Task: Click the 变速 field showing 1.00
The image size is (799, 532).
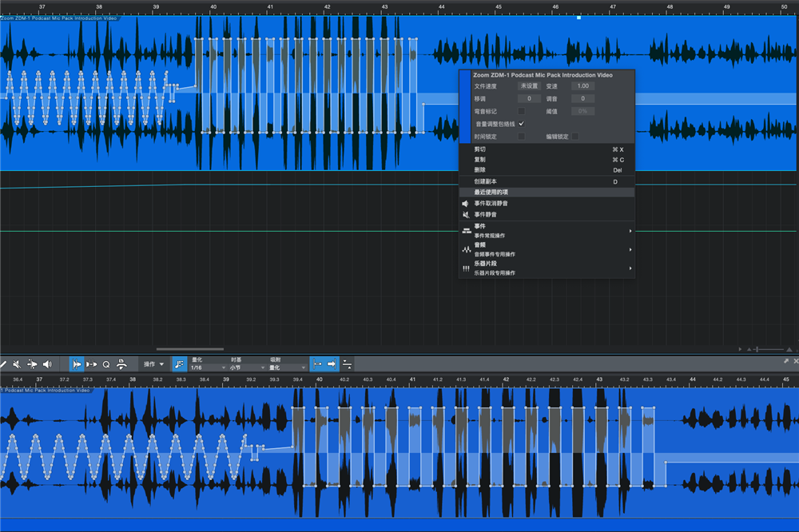Action: pos(583,86)
